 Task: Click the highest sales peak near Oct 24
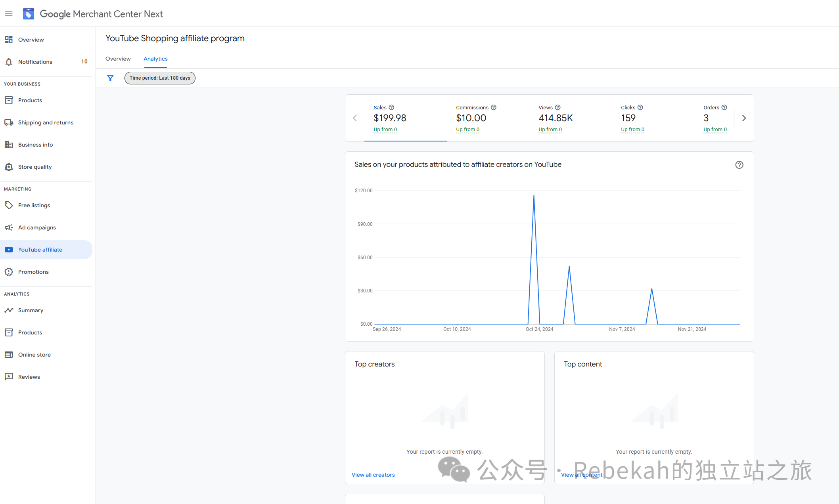(x=534, y=195)
